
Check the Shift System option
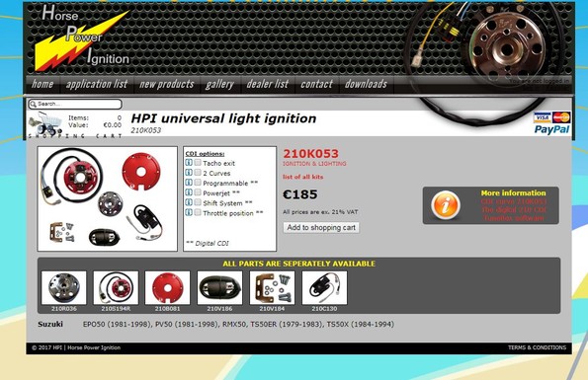click(x=198, y=202)
